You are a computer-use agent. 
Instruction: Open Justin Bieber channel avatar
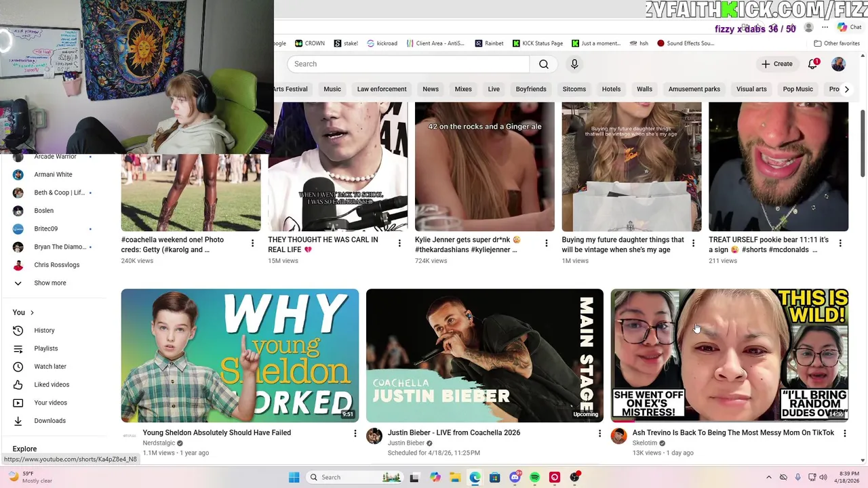coord(374,436)
